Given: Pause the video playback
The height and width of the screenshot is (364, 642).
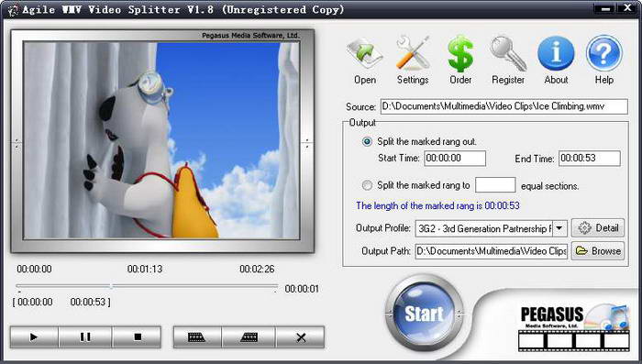Looking at the screenshot, I should (x=85, y=337).
